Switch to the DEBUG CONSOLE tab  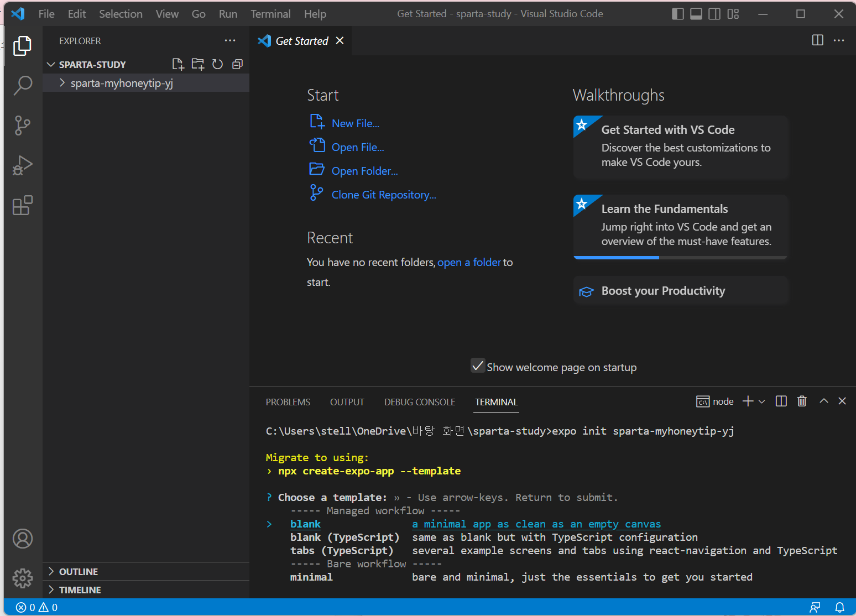tap(420, 402)
